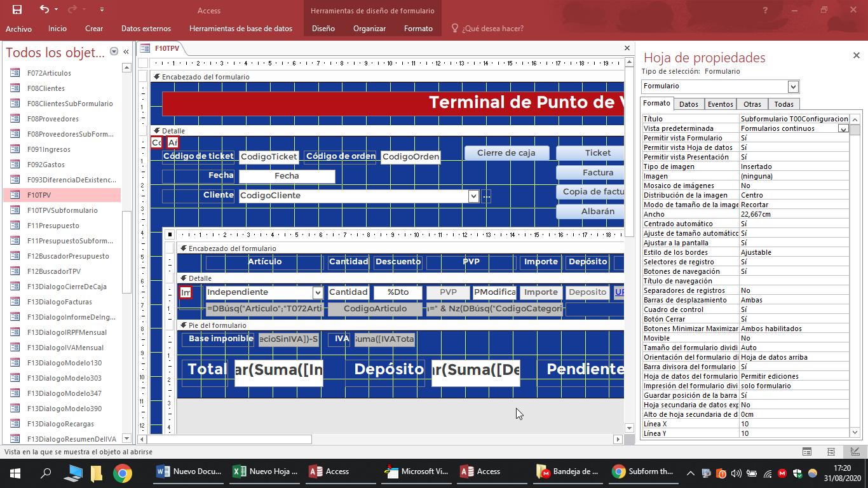Collapse the navigation pane with double chevron

coord(126,52)
